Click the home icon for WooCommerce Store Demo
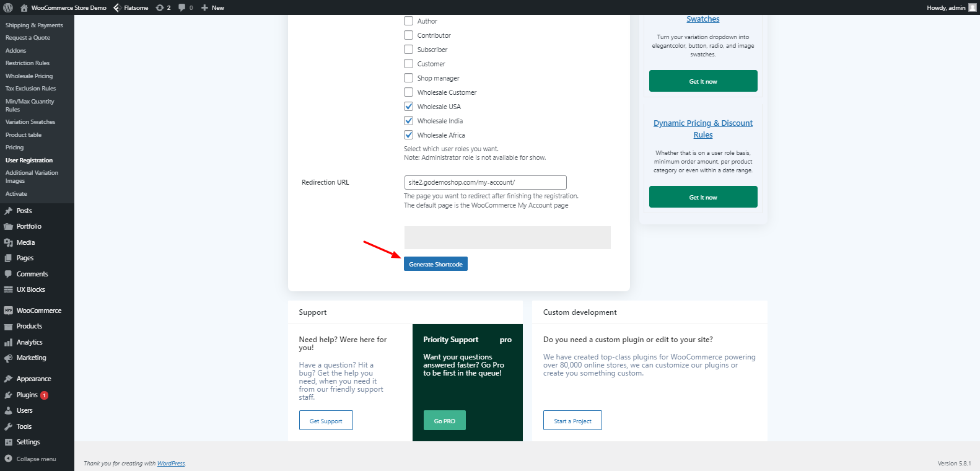Viewport: 980px width, 471px height. pyautogui.click(x=24, y=7)
